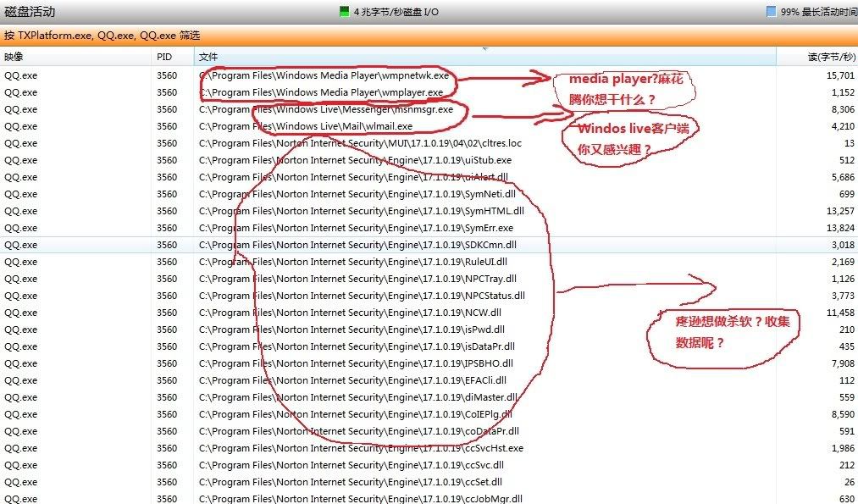The width and height of the screenshot is (858, 504).
Task: Click QQ.exe in the ccSvcHst.exe row
Action: tap(21, 449)
